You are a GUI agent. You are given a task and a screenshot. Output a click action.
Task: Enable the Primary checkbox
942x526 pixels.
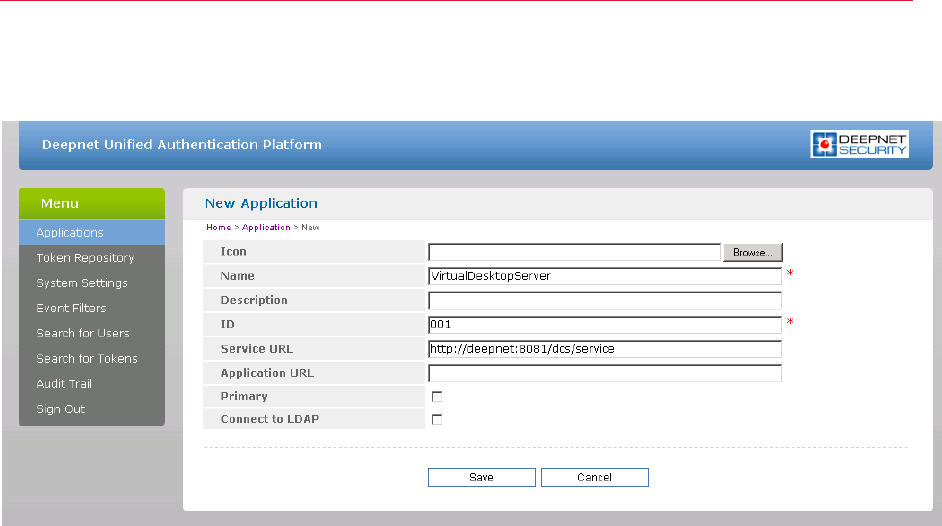tap(437, 396)
